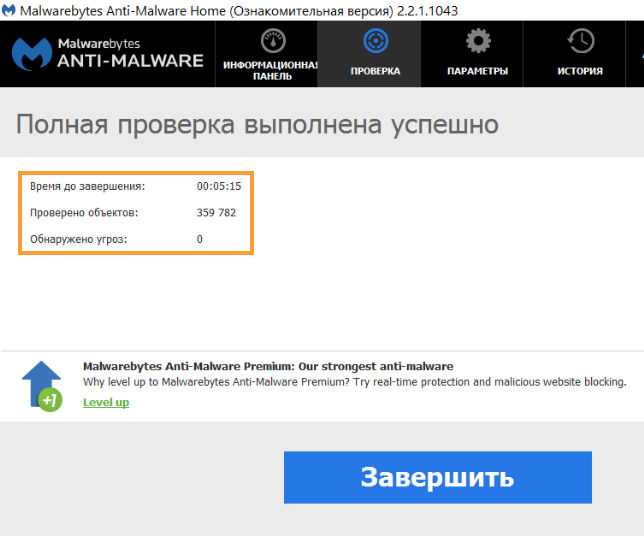Open Параметры gear icon

pos(478,41)
